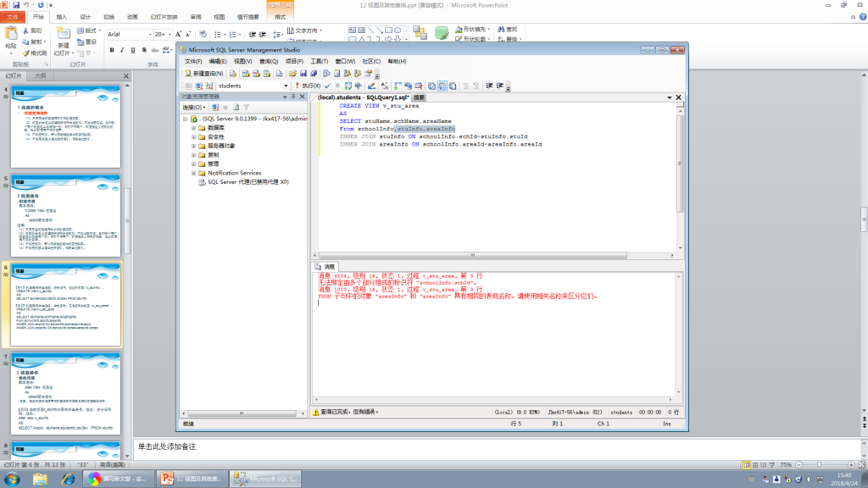Click the notes field 单击此处添加备注
Viewport: 868px width, 488px height.
[x=499, y=446]
